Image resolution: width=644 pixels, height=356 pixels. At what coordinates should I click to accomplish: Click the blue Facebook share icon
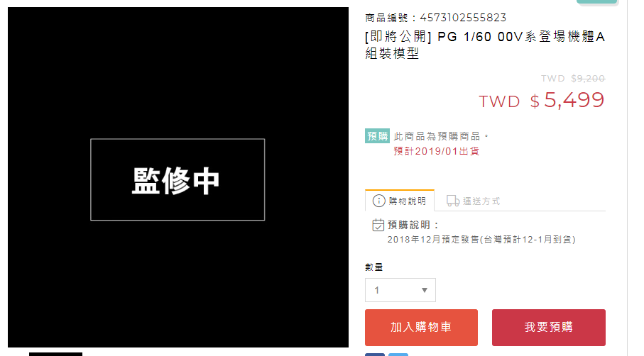[x=375, y=355]
